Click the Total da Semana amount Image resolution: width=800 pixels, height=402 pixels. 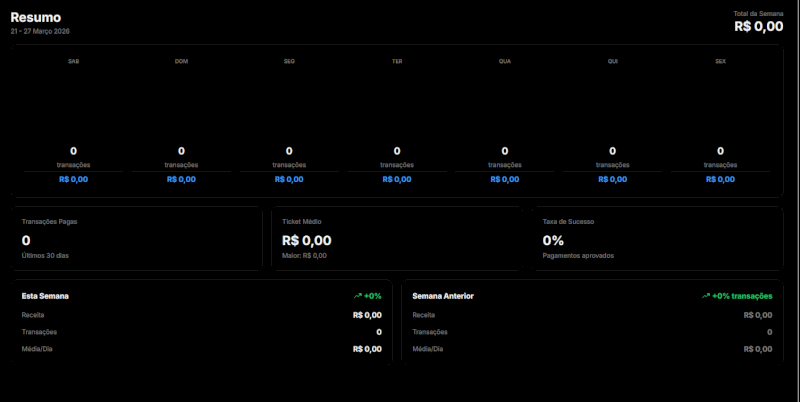pyautogui.click(x=758, y=26)
